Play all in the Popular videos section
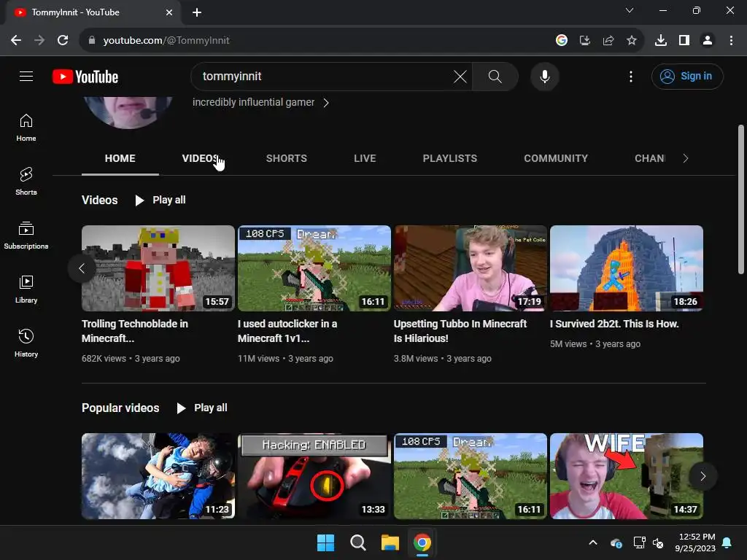This screenshot has height=560, width=747. 202,408
